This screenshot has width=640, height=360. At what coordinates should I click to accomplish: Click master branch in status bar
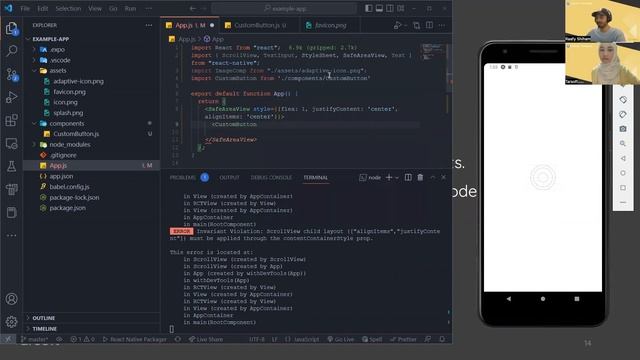[x=34, y=339]
